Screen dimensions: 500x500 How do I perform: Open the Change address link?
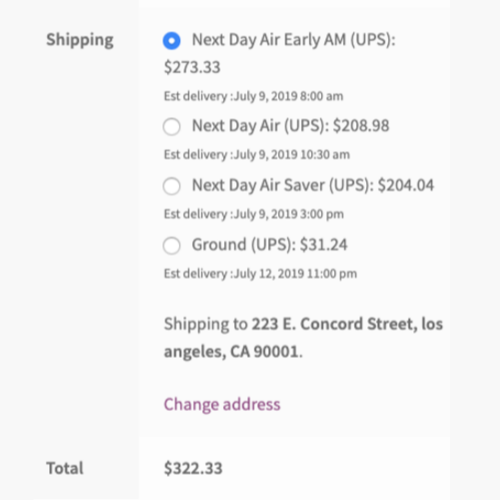point(222,405)
